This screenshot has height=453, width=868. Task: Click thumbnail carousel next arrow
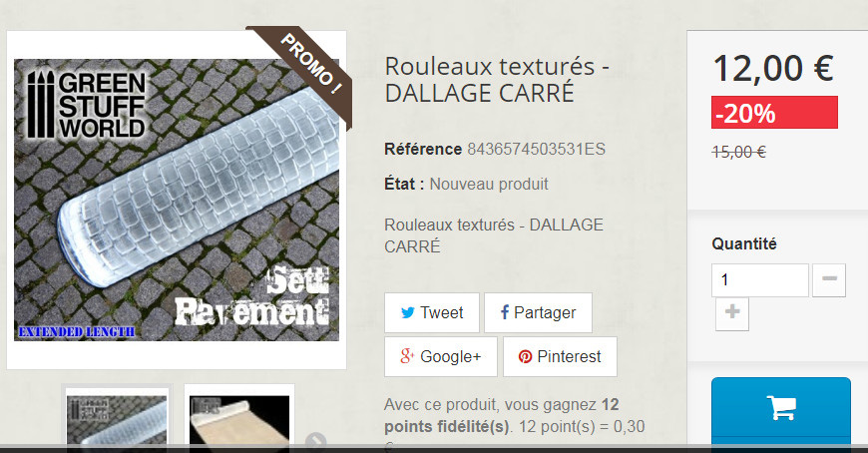(x=315, y=439)
